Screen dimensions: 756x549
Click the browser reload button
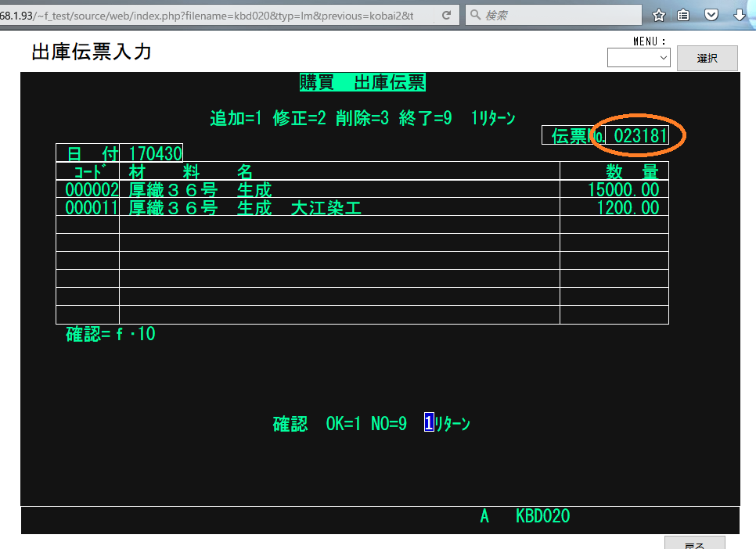446,15
